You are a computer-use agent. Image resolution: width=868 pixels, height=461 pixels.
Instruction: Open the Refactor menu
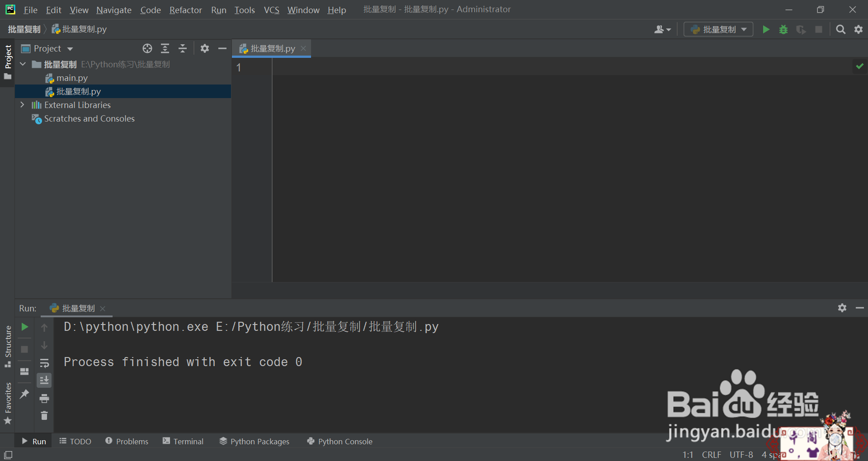coord(185,10)
